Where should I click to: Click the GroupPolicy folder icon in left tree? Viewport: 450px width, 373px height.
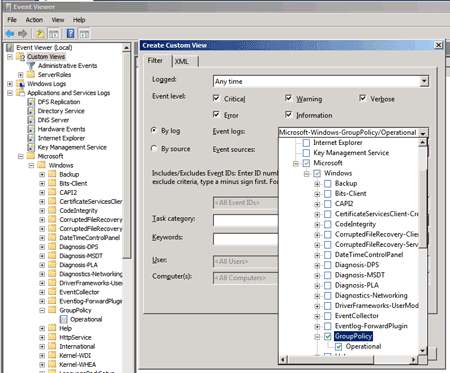52,310
